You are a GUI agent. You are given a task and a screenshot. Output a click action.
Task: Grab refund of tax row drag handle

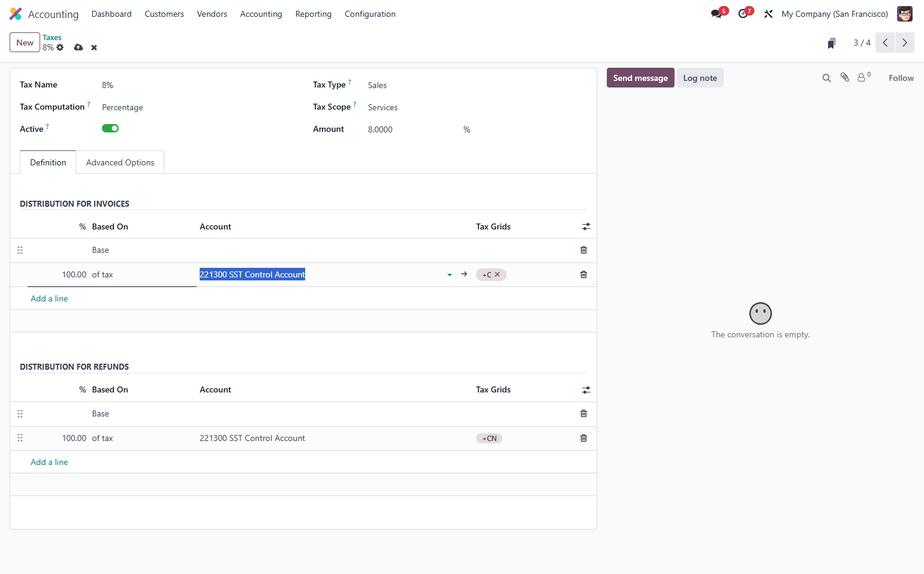click(20, 438)
